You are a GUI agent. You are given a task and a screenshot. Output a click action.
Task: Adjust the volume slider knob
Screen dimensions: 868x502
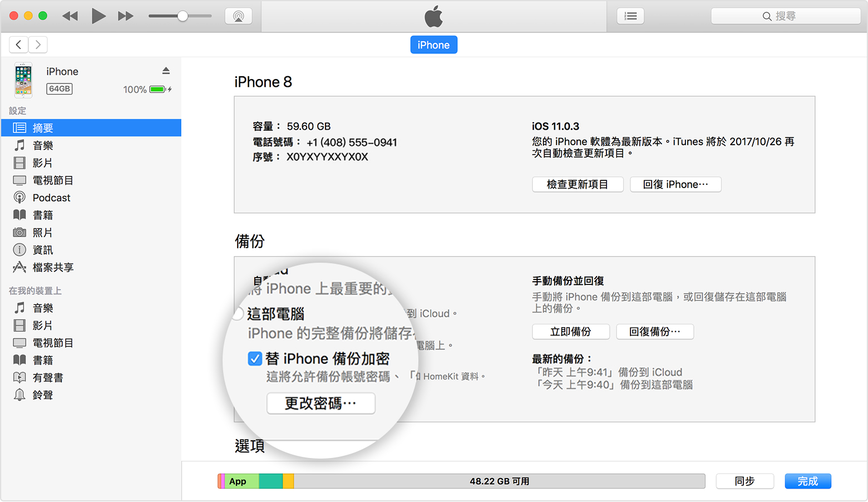click(183, 16)
